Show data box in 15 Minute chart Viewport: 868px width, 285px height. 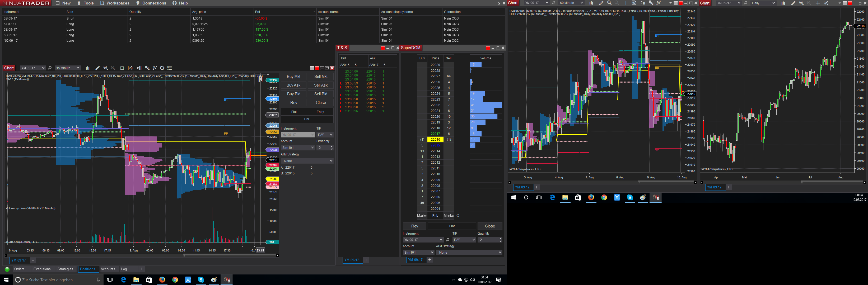click(x=130, y=68)
